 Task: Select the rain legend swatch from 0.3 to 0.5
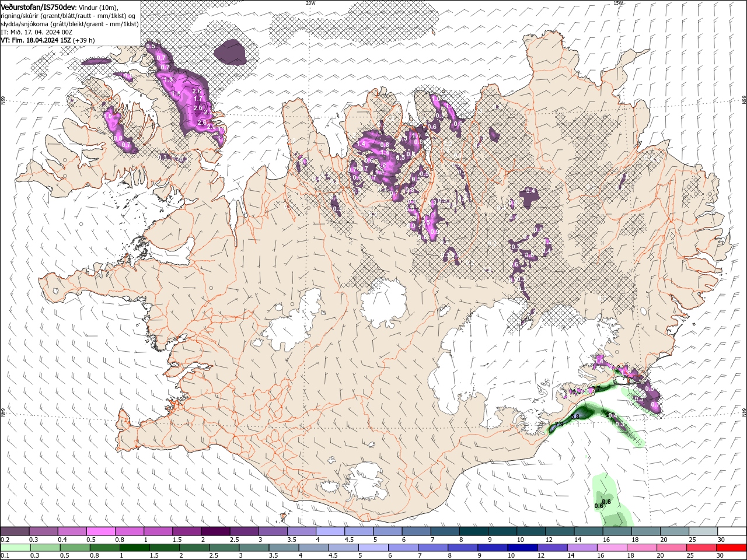coord(45,548)
